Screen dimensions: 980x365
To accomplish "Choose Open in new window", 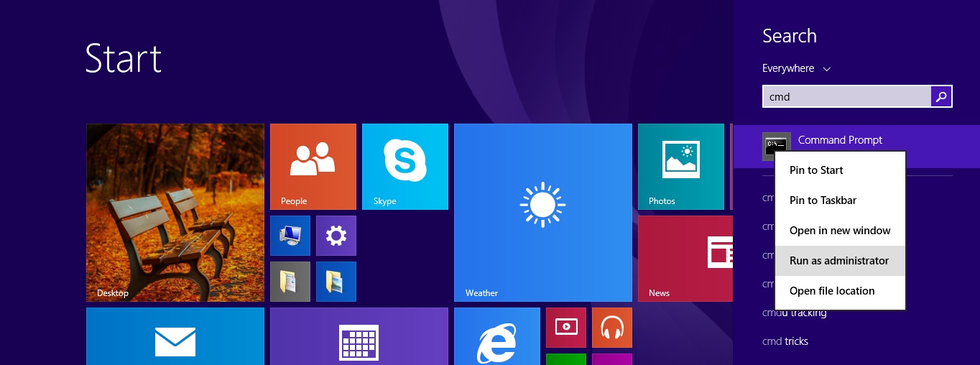I will tap(840, 231).
